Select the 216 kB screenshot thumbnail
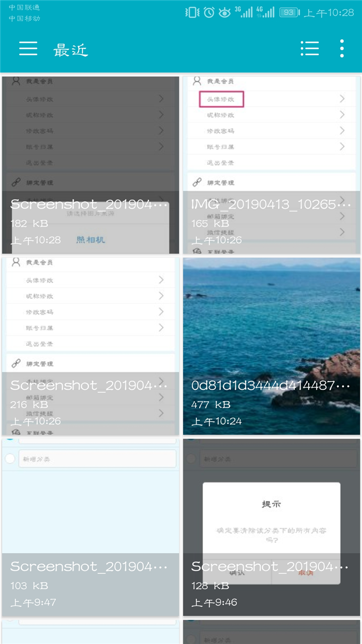Image resolution: width=362 pixels, height=644 pixels. [x=90, y=346]
